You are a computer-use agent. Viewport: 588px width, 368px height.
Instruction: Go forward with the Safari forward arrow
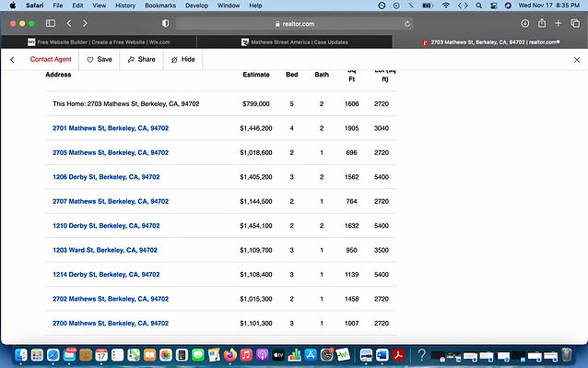coord(85,23)
